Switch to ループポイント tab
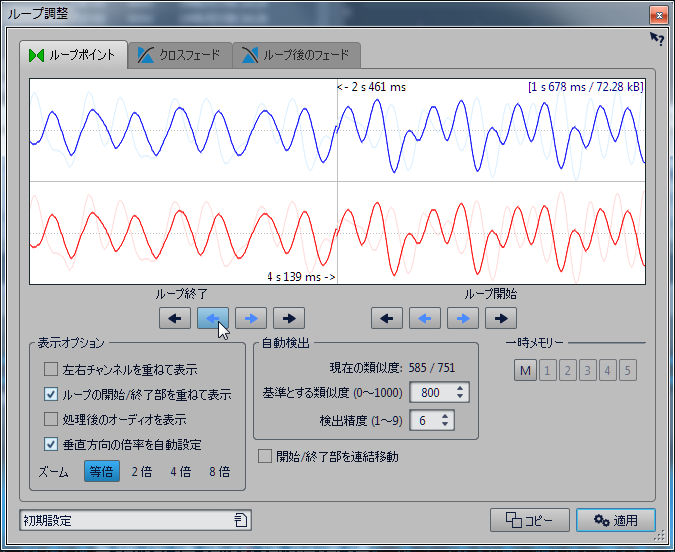This screenshot has height=552, width=675. 74,55
